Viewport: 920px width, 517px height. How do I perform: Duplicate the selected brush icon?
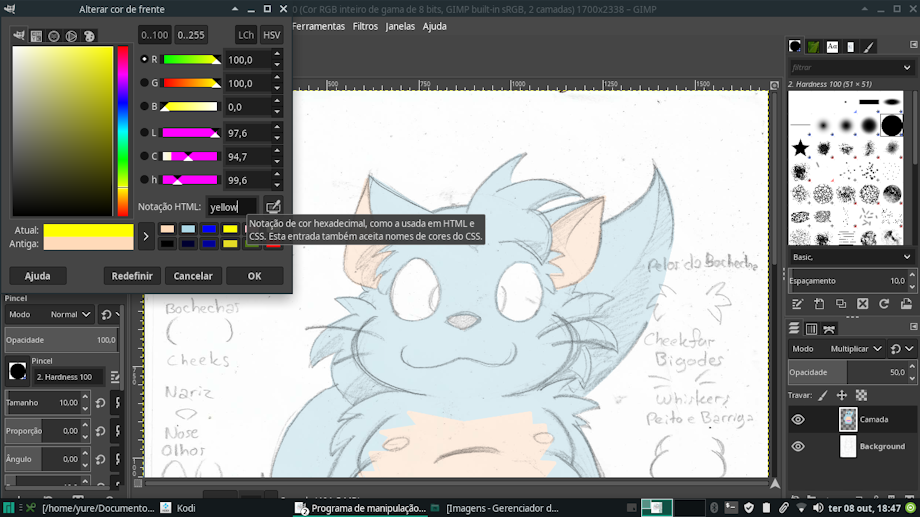pyautogui.click(x=841, y=303)
